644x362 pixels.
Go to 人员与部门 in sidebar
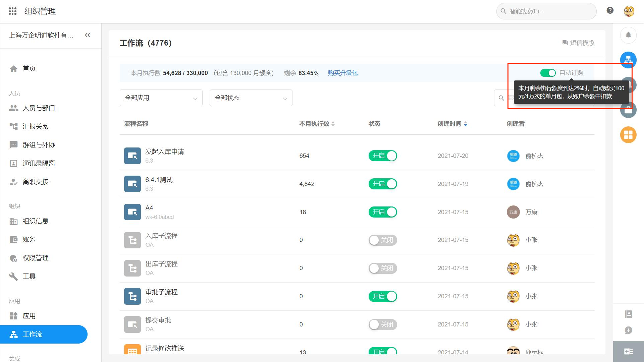pyautogui.click(x=39, y=108)
